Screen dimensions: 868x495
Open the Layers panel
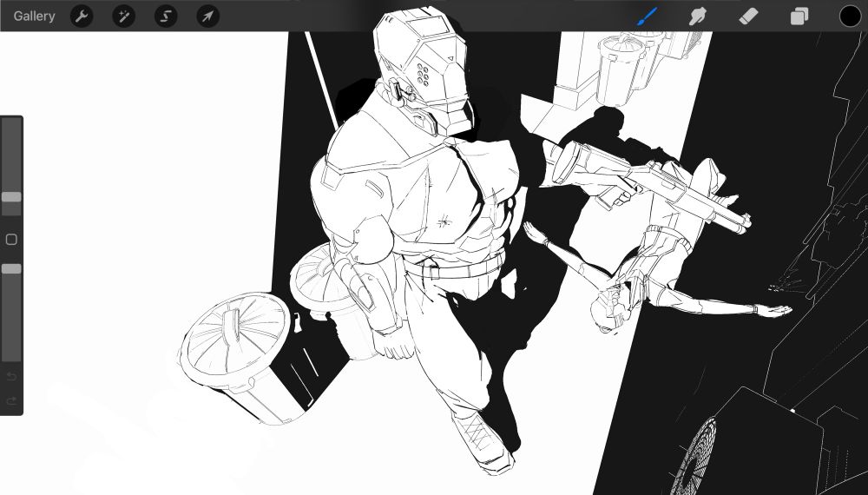tap(799, 16)
